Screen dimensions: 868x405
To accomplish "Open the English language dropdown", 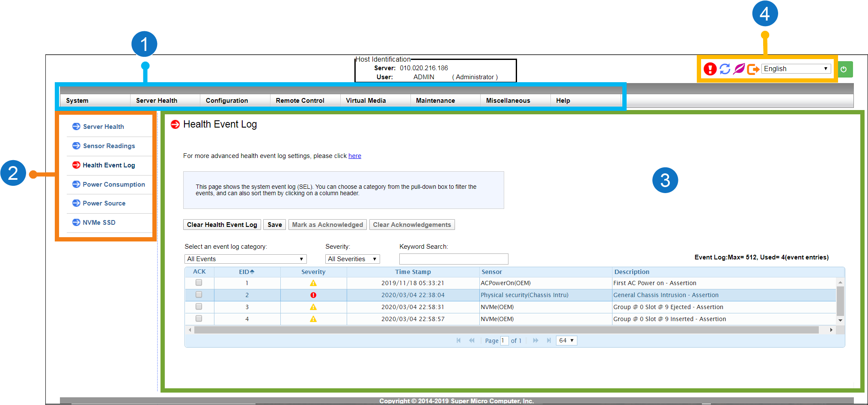I will pos(796,69).
